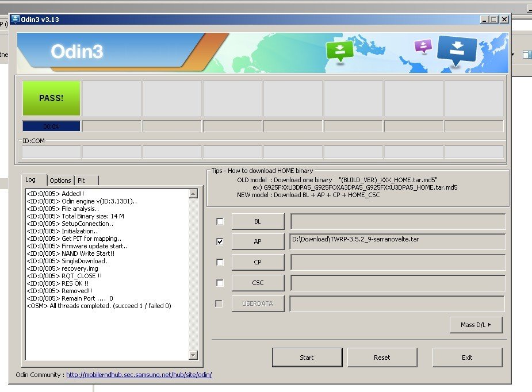Image resolution: width=532 pixels, height=392 pixels.
Task: Click the purple download bubble icon in banner
Action: (423, 46)
